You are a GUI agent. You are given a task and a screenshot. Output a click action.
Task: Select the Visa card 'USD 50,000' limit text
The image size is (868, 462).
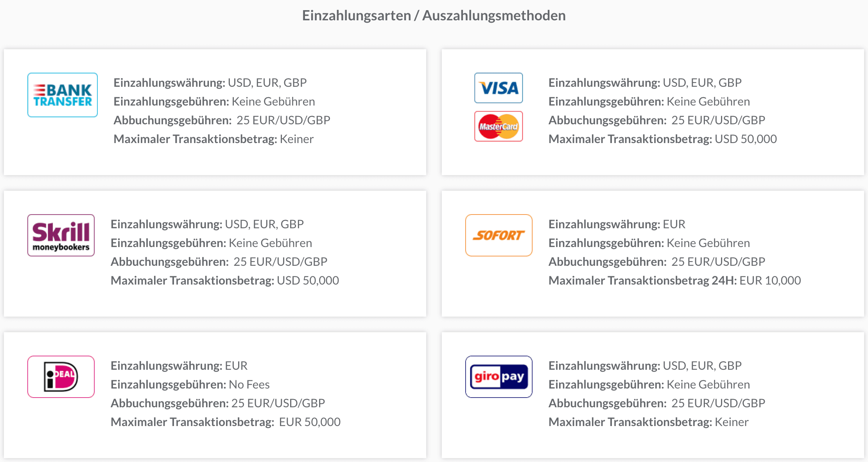coord(746,139)
